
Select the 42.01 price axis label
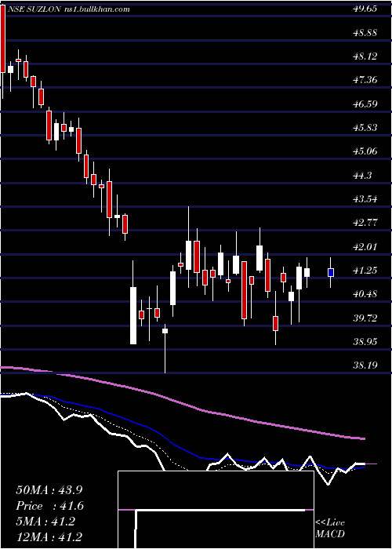pos(365,246)
